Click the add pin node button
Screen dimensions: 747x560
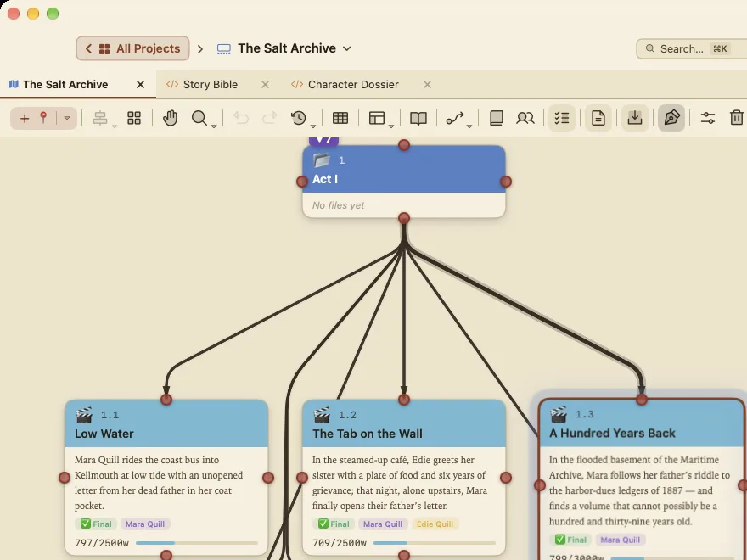click(33, 118)
